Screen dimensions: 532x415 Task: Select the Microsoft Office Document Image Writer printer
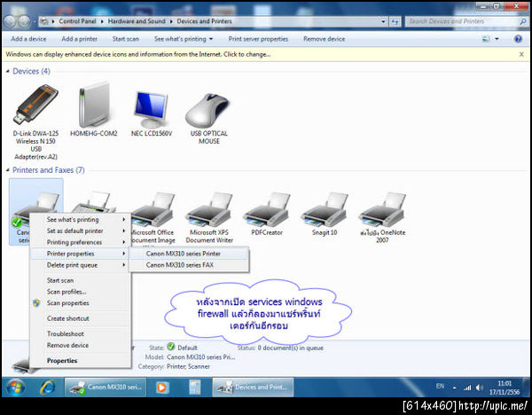[154, 217]
